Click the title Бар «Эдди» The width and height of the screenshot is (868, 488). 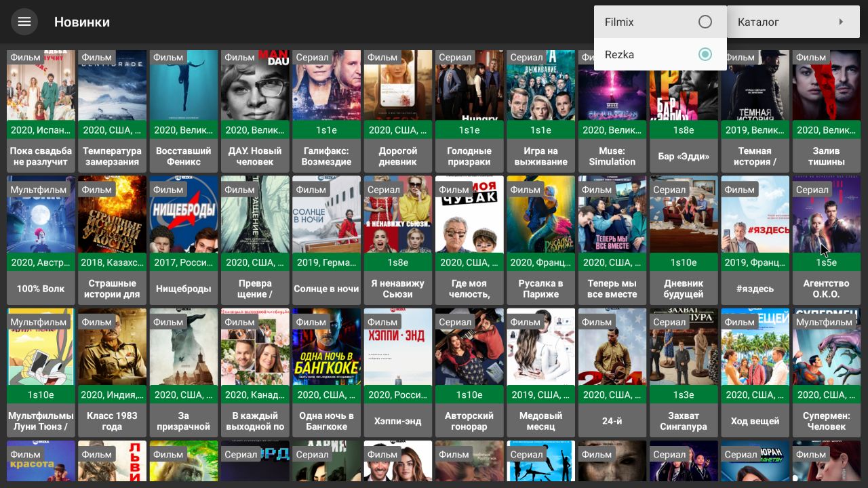click(x=684, y=157)
